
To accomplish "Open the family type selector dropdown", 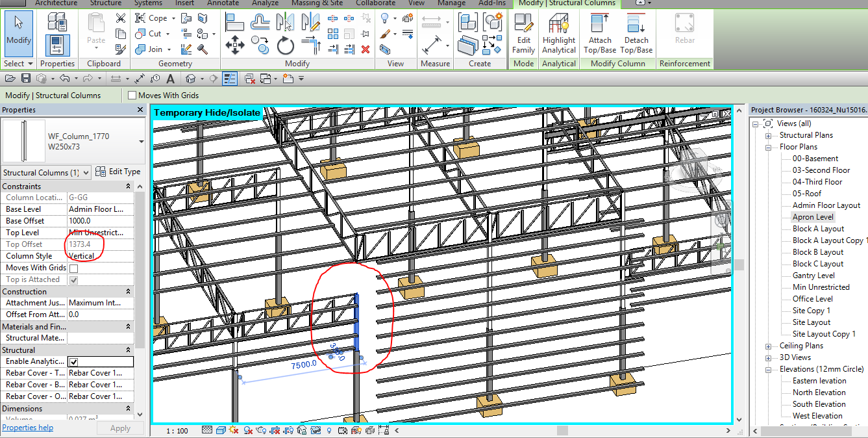I will pyautogui.click(x=141, y=141).
